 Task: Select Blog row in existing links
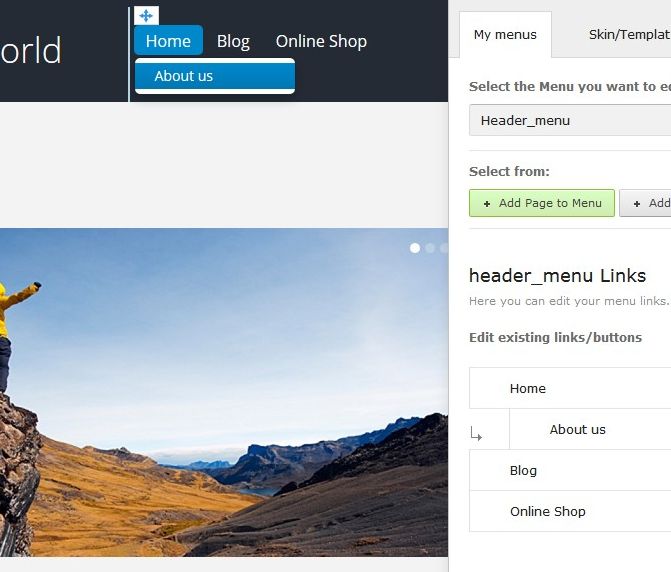point(570,470)
